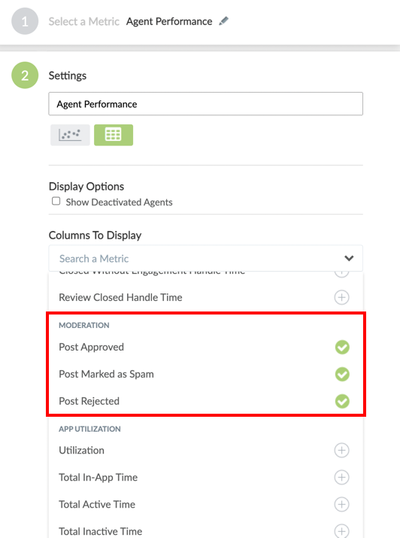Select the Post Approved list entry

pos(205,347)
